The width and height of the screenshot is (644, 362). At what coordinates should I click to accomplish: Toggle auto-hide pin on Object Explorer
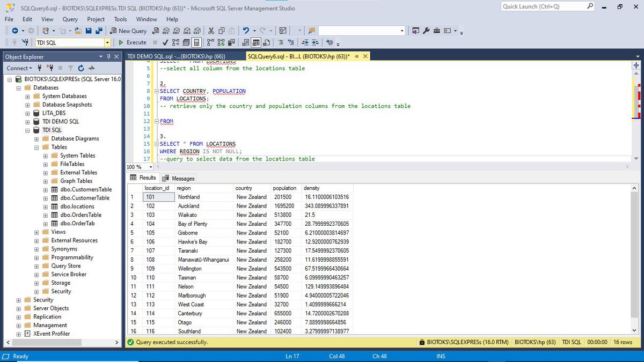click(109, 56)
